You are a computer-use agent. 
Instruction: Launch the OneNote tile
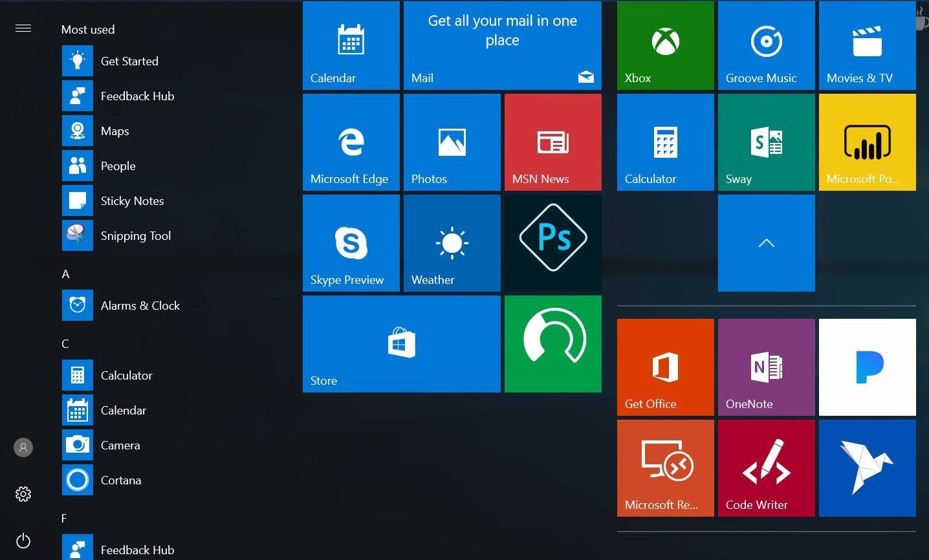[767, 367]
